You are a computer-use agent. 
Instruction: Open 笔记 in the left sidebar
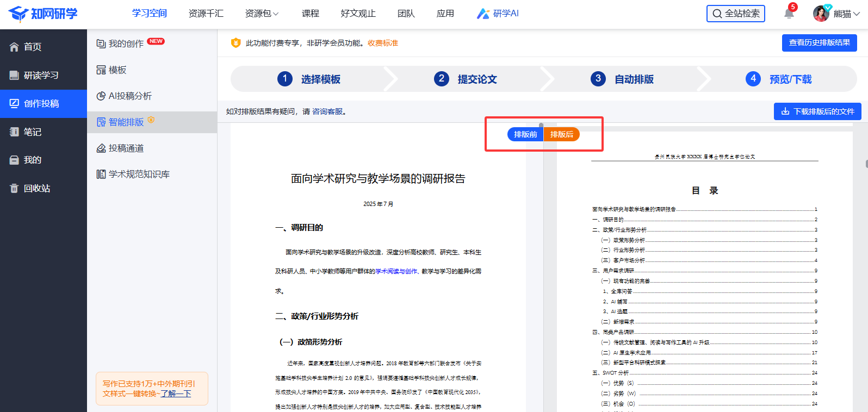(33, 132)
